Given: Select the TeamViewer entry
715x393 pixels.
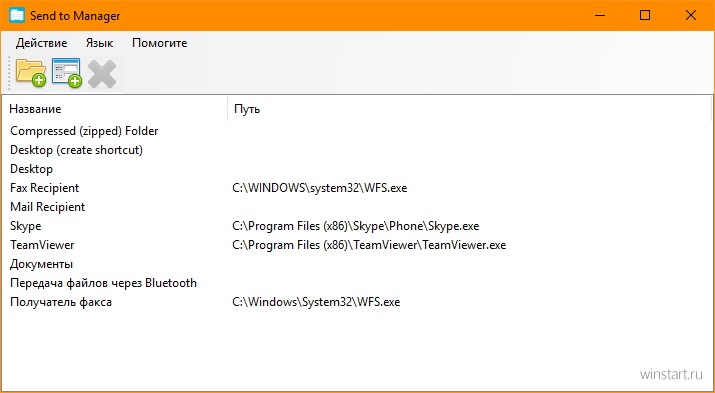Looking at the screenshot, I should [x=42, y=245].
